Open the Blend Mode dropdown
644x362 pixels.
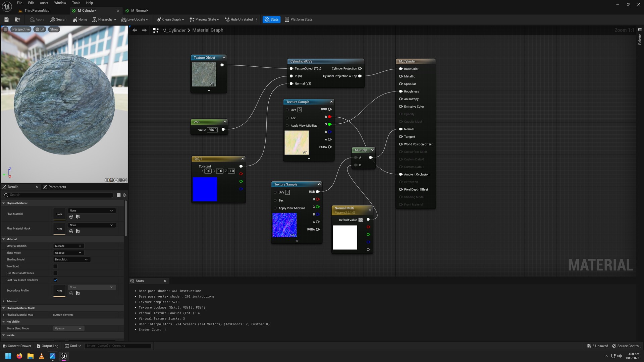(x=68, y=253)
